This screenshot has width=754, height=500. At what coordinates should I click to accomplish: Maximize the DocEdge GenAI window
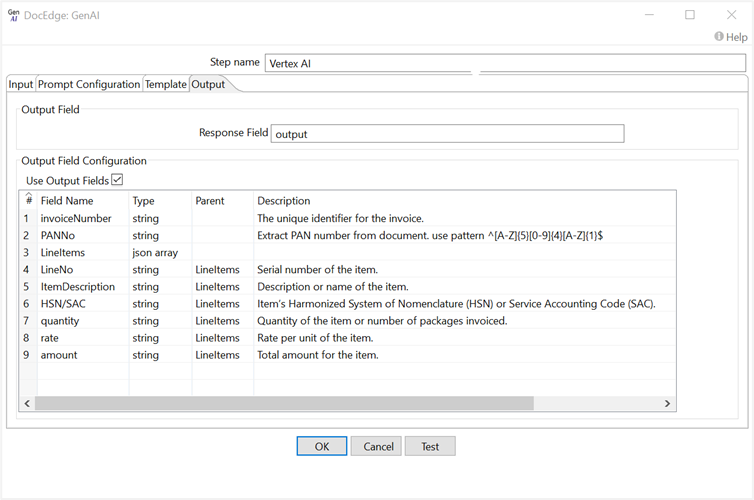[x=689, y=15]
